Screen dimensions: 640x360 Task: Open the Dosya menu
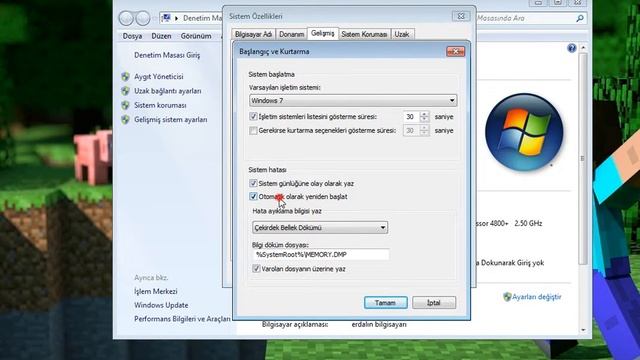[x=132, y=36]
